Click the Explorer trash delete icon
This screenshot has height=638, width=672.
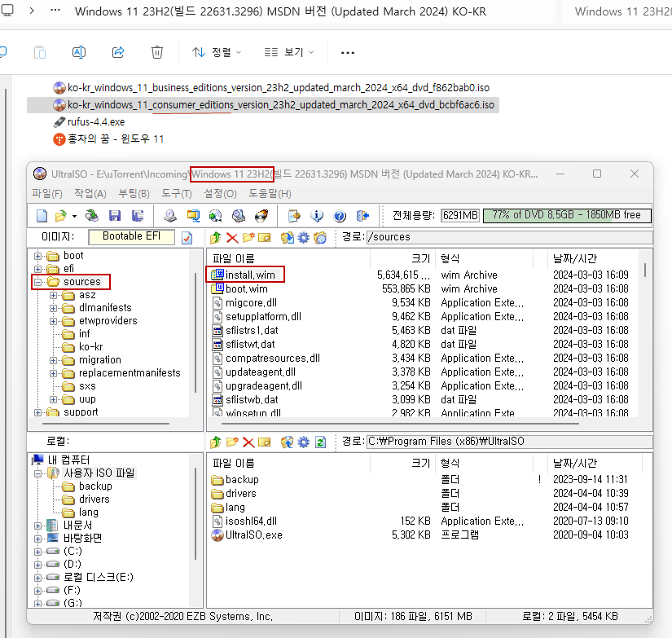[x=157, y=52]
